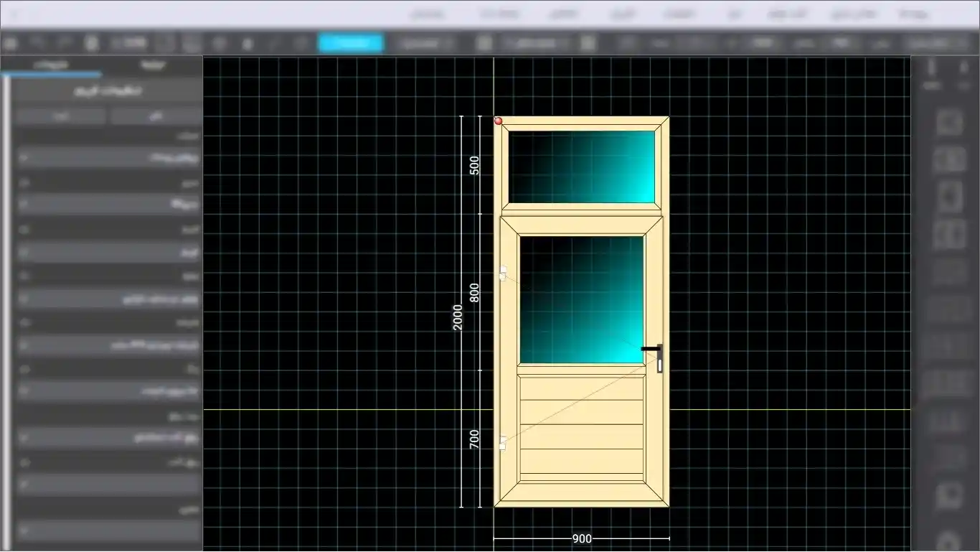
Task: Choose the first single-frame template in right sidebar
Action: tap(949, 123)
